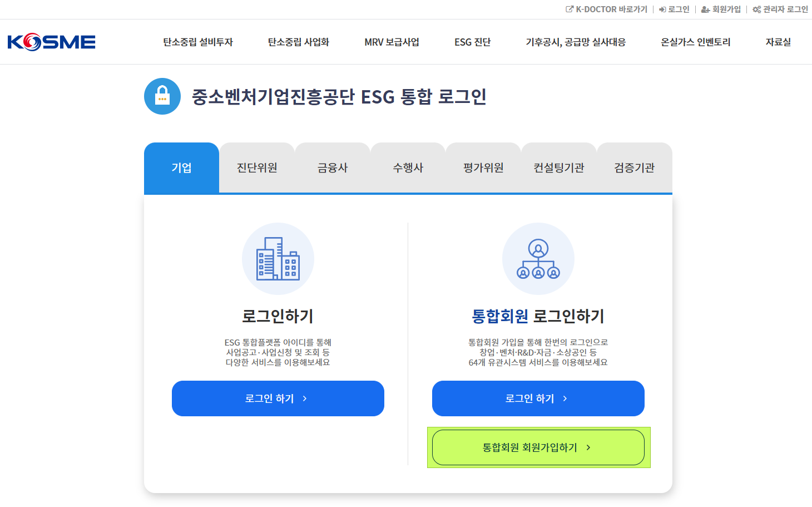Switch to the 평가위원 tab
812x507 pixels.
[x=483, y=168]
